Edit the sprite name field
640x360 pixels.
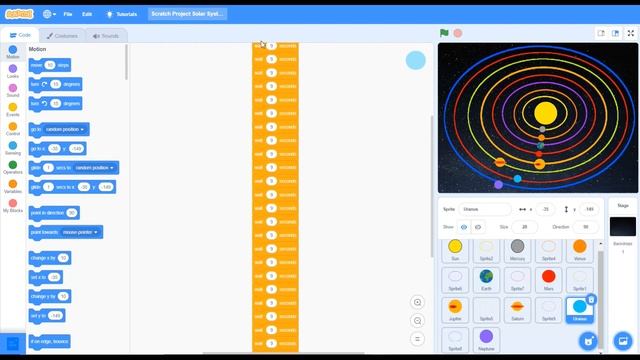coord(484,209)
